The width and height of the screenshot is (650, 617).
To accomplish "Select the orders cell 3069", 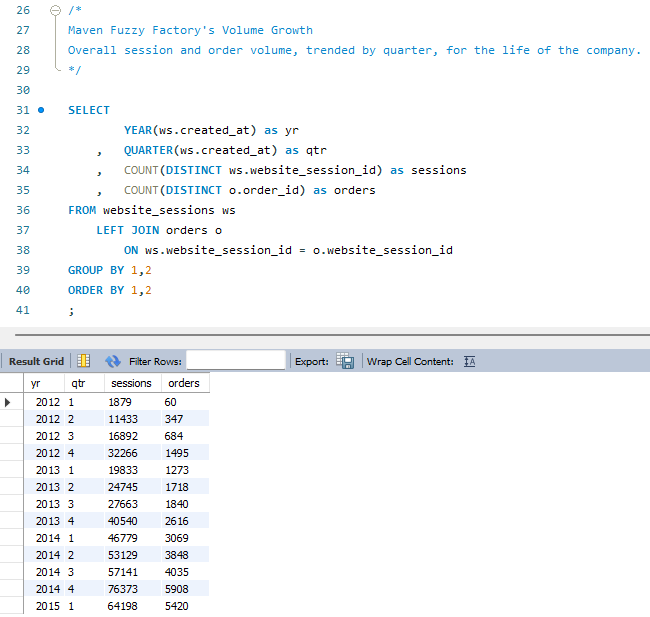I will tap(185, 538).
